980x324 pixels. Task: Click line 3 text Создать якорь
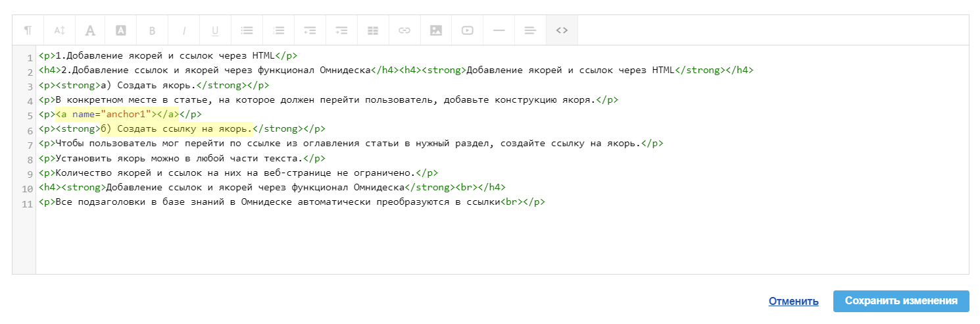(x=148, y=85)
